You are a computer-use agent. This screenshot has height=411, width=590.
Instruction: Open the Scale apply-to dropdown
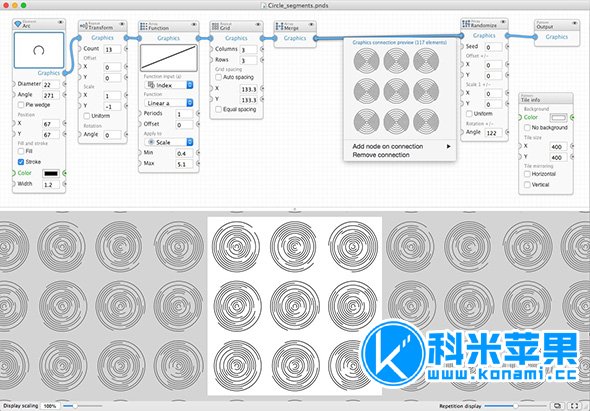[169, 142]
